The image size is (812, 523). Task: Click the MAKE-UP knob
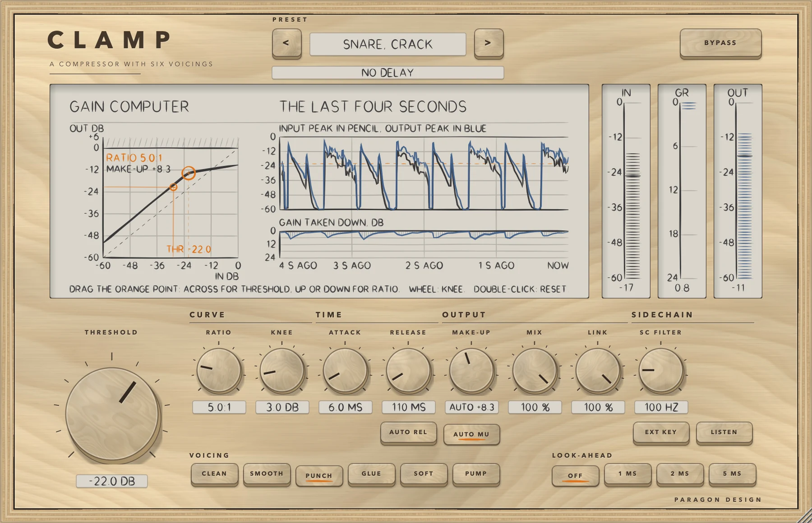[471, 371]
